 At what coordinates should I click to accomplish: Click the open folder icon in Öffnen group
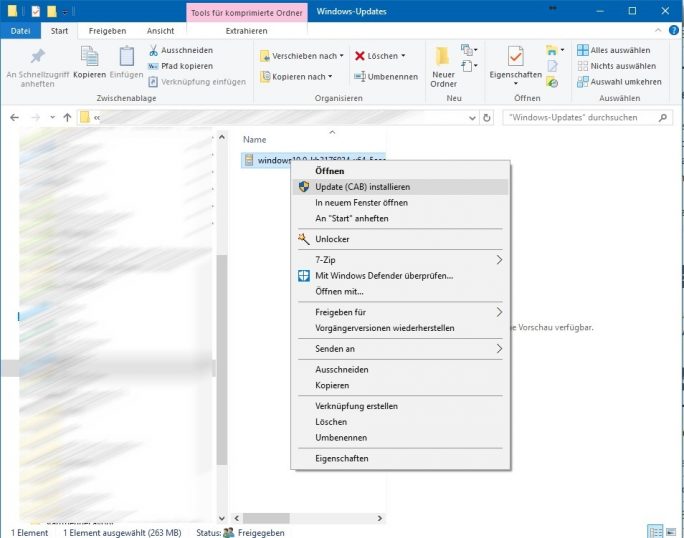[x=554, y=50]
